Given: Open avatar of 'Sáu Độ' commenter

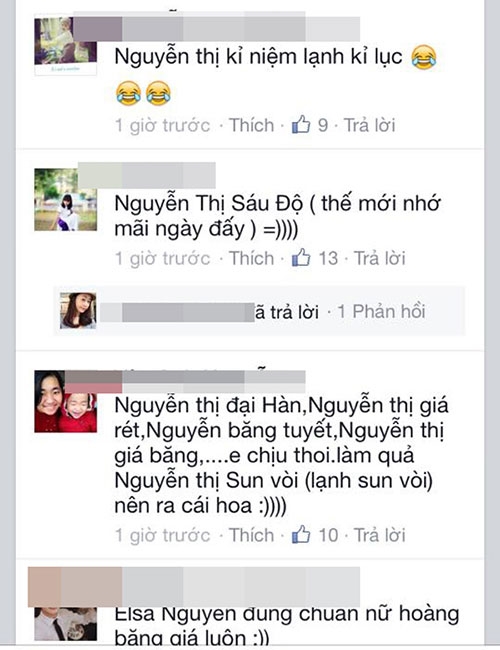Looking at the screenshot, I should pyautogui.click(x=66, y=200).
